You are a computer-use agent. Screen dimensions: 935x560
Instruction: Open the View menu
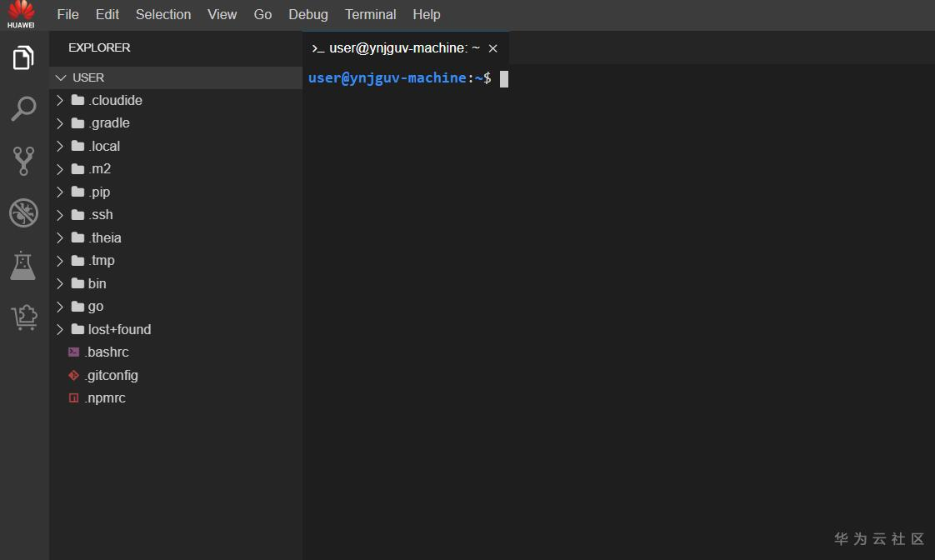pyautogui.click(x=222, y=14)
